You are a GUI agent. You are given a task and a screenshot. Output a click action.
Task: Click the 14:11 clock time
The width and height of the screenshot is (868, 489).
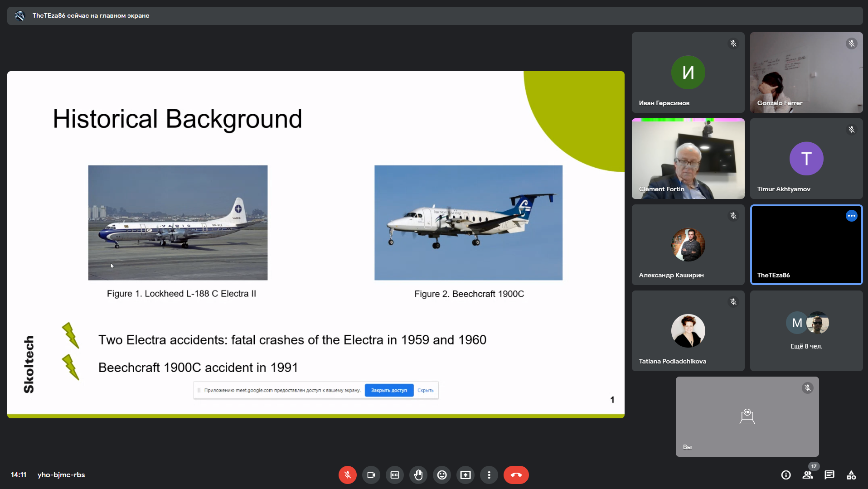coord(19,475)
